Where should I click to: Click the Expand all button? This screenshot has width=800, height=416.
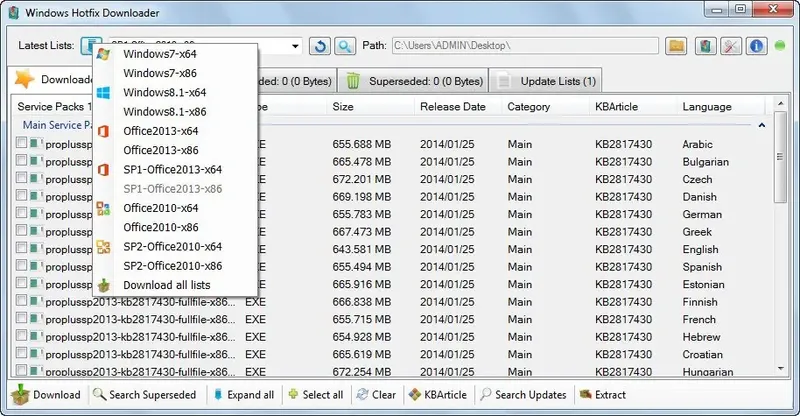click(244, 395)
